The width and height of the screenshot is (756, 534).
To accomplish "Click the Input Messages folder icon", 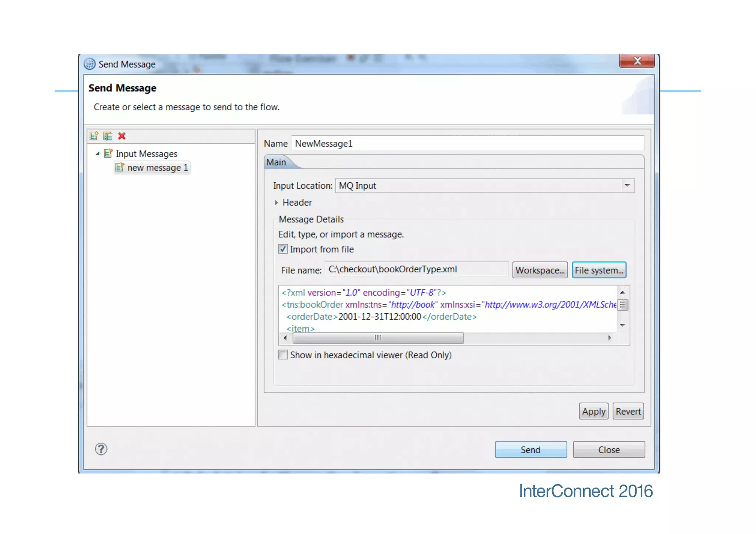I will pos(108,154).
